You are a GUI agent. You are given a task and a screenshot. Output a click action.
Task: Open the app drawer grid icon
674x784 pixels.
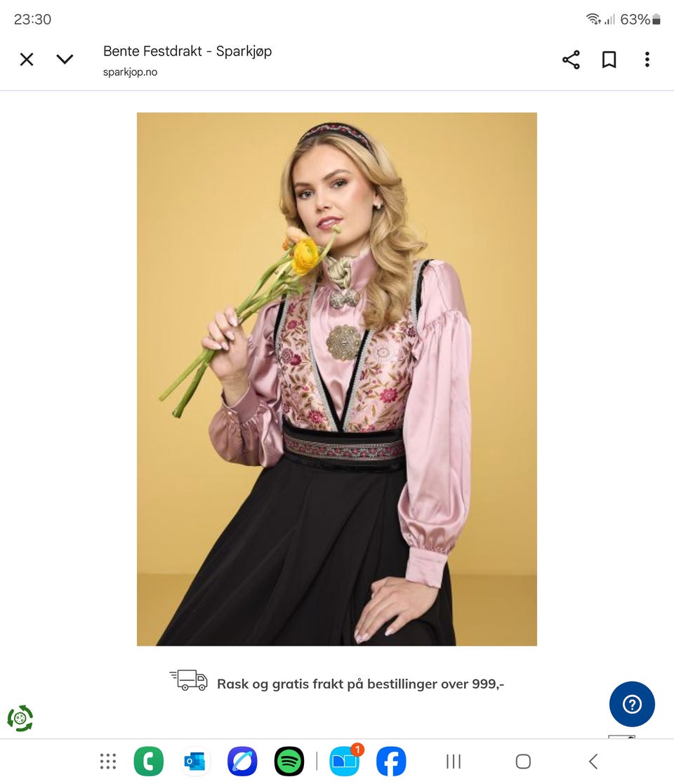pos(108,762)
